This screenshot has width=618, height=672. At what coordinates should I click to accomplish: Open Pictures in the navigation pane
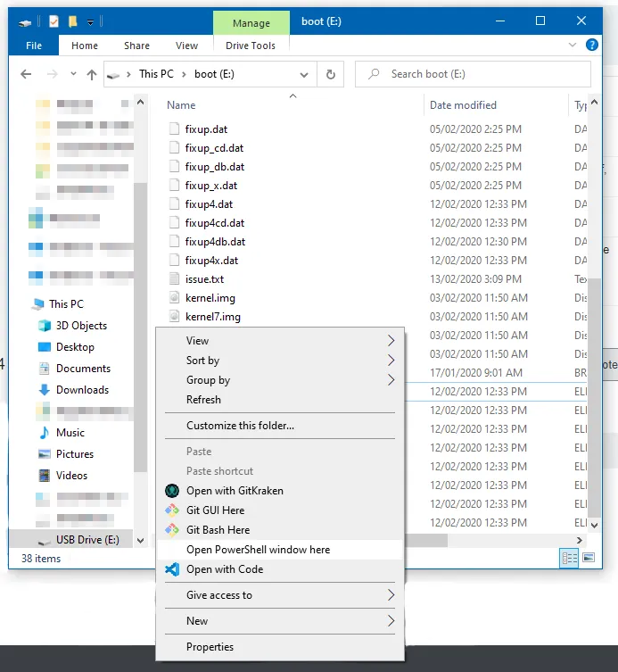tap(75, 454)
